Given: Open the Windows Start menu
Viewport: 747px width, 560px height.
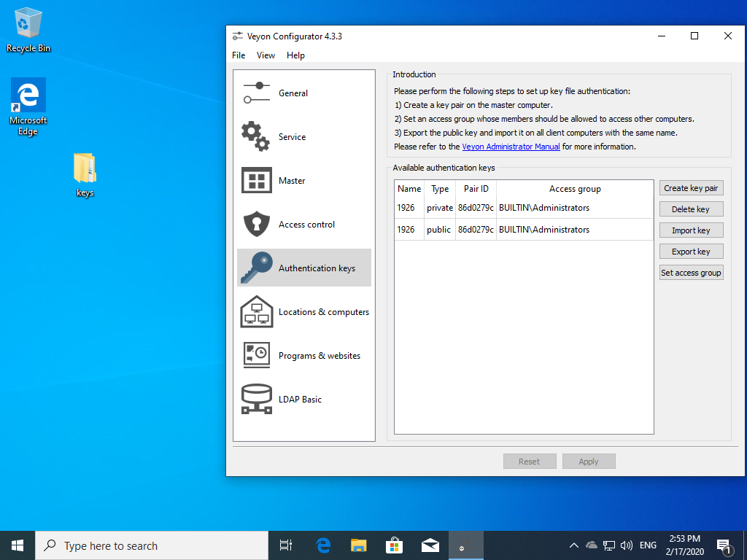Looking at the screenshot, I should click(18, 545).
